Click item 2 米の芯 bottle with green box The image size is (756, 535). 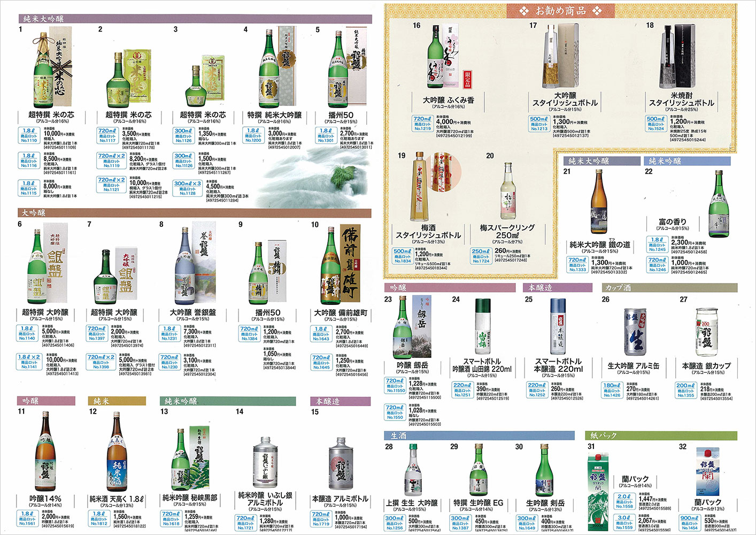tap(128, 78)
